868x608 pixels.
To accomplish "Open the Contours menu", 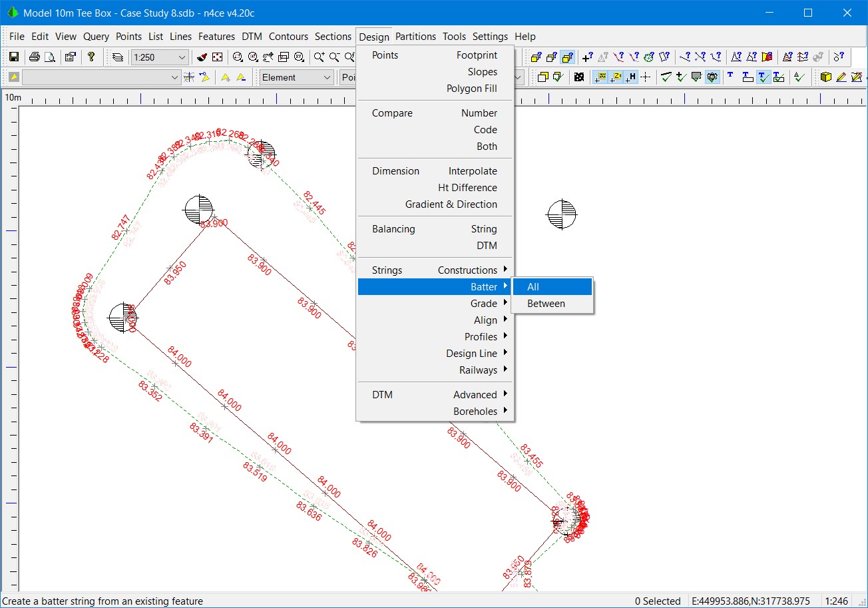I will pyautogui.click(x=288, y=37).
